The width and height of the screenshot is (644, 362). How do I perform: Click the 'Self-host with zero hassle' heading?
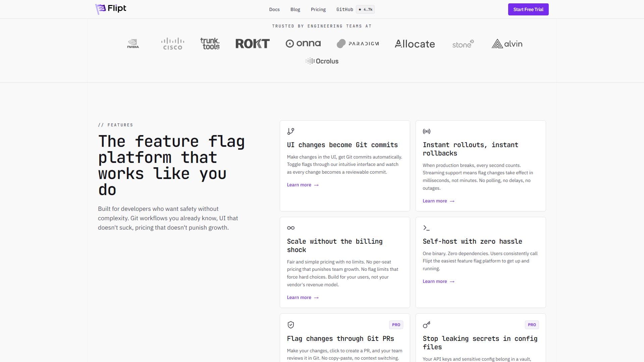pos(472,241)
